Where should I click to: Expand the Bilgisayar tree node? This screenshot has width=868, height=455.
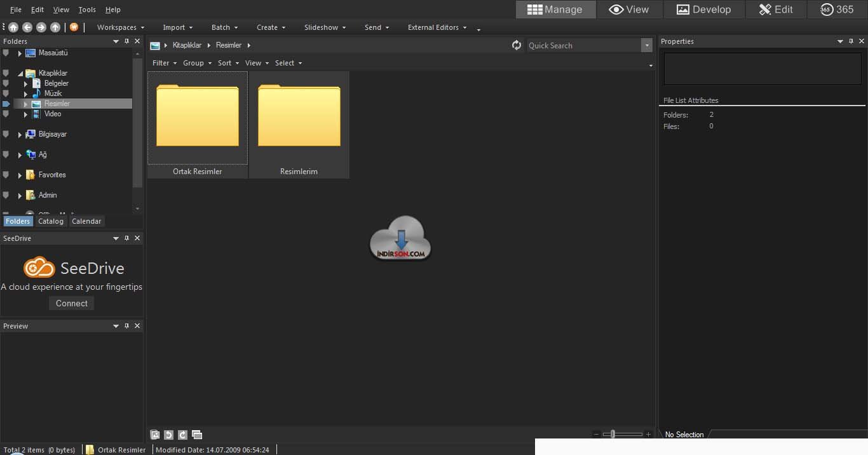20,135
